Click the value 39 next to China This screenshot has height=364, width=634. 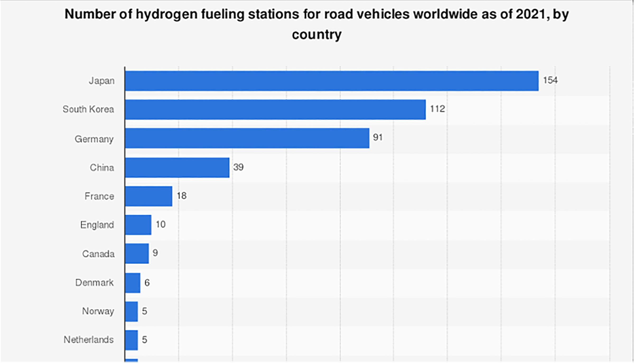238,167
